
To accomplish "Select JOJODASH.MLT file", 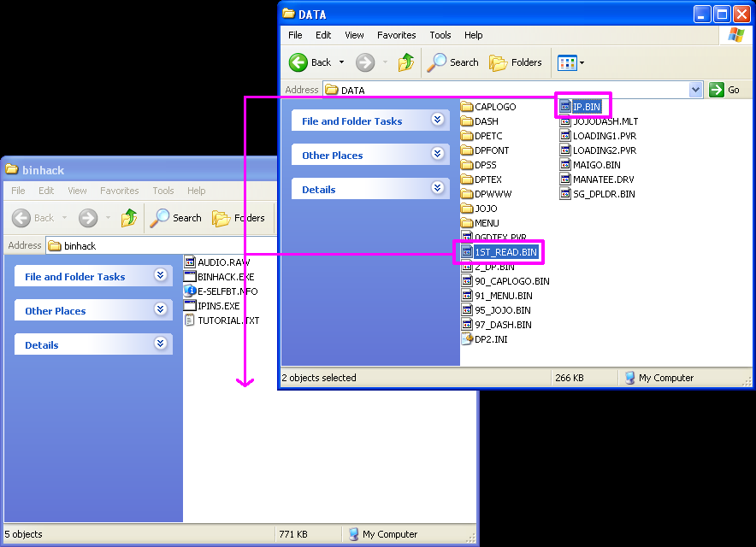I will [599, 121].
